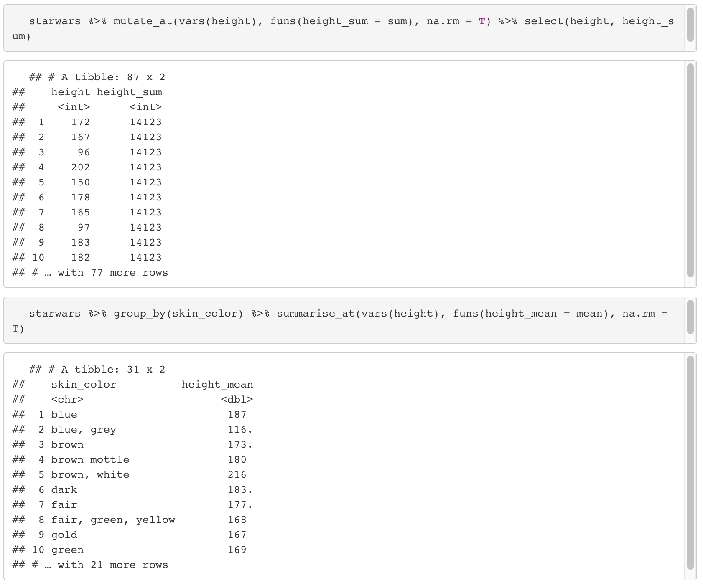The image size is (703, 588).
Task: Click 'funs(height_sum' in the first code block
Action: [x=319, y=21]
